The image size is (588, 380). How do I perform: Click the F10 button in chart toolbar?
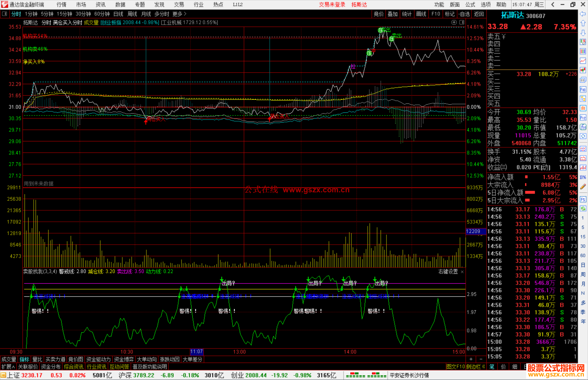point(436,14)
